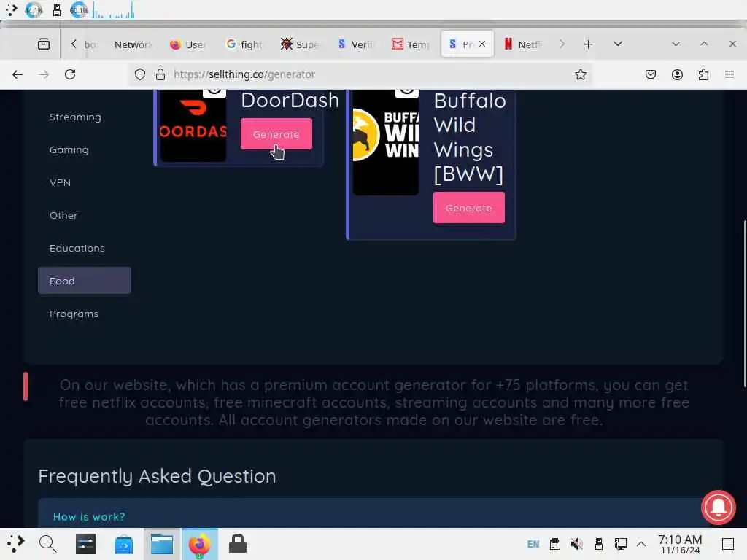Bookmark this page with the star

point(580,74)
